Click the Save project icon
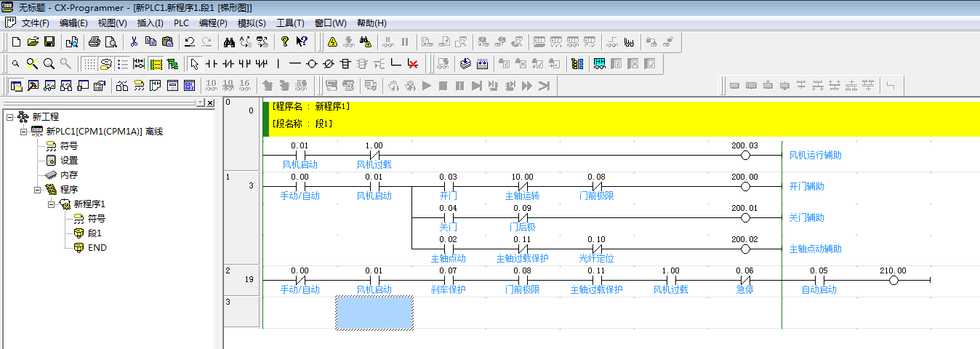 (49, 42)
